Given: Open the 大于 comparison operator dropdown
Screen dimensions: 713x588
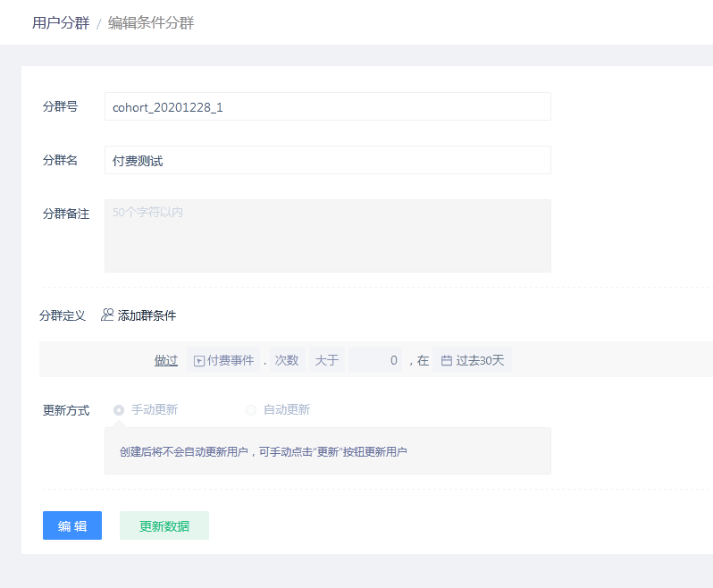Looking at the screenshot, I should pyautogui.click(x=326, y=360).
